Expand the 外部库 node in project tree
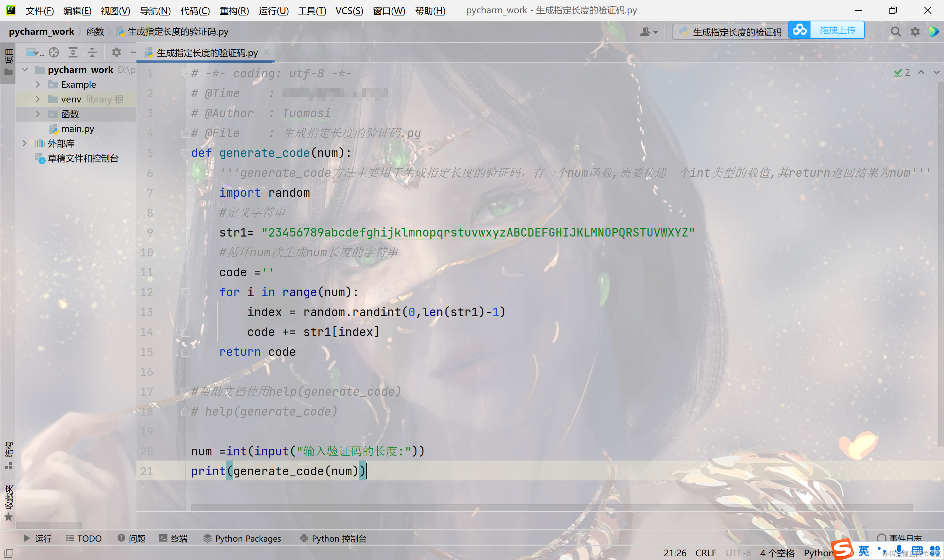Image resolution: width=944 pixels, height=560 pixels. (25, 143)
